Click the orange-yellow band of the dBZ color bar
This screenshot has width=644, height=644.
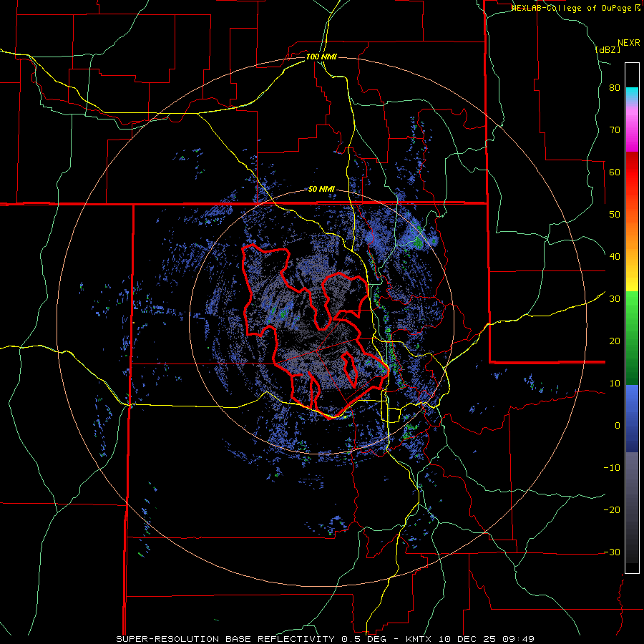pos(632,243)
